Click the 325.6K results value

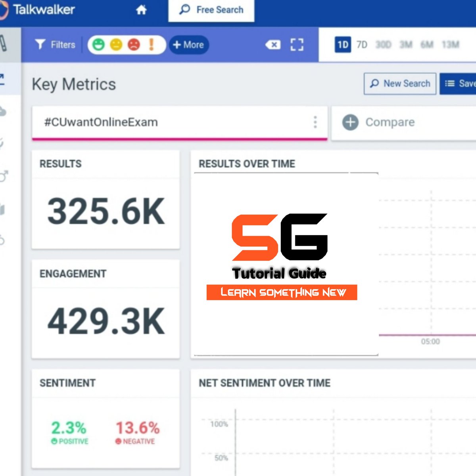[106, 211]
